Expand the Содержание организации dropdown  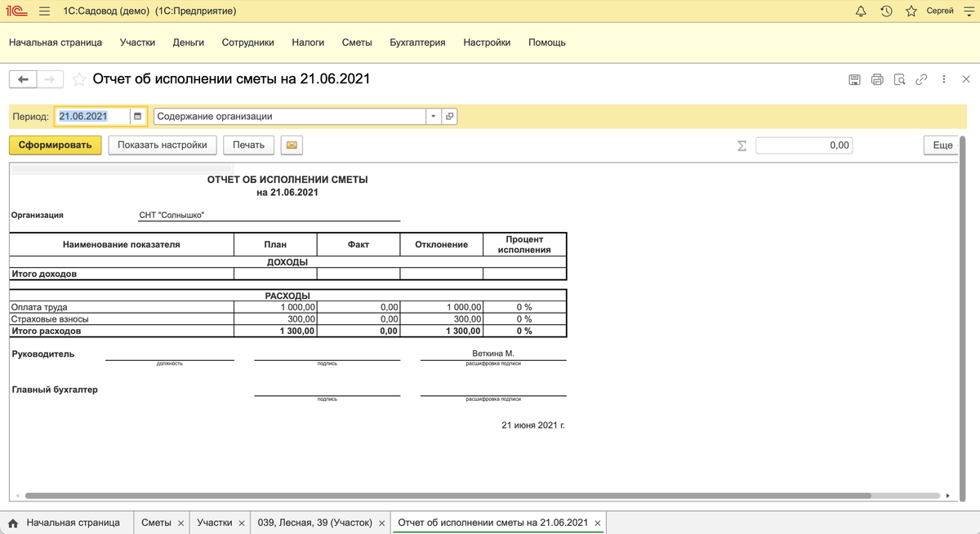click(434, 117)
